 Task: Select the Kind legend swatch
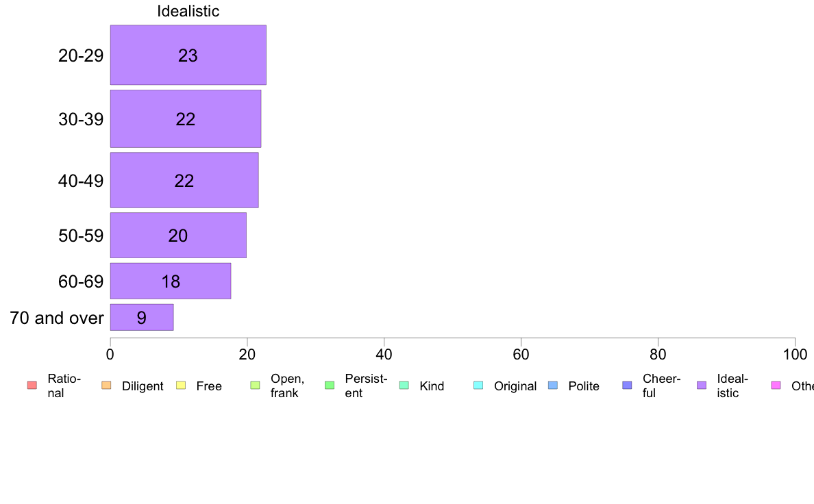tap(404, 385)
